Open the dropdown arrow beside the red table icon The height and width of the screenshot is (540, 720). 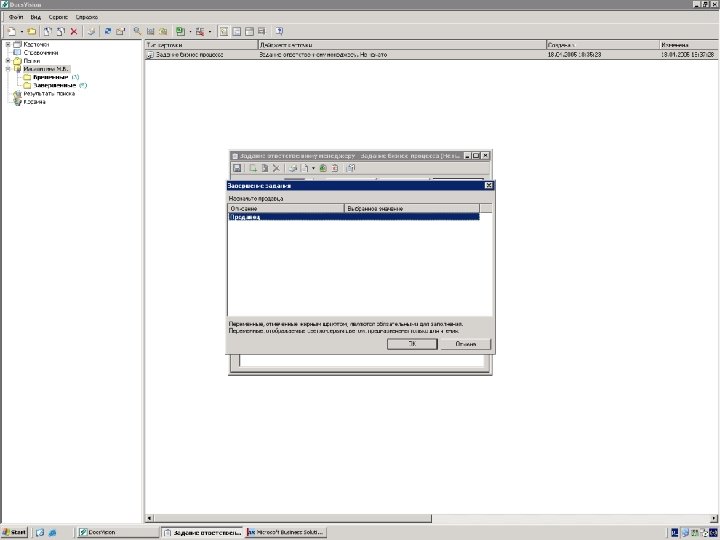tap(210, 31)
